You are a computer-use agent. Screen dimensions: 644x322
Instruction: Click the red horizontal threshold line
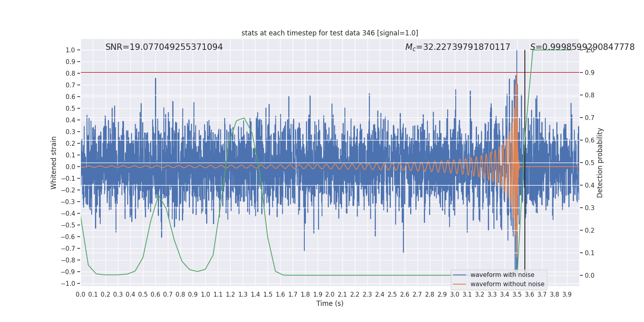[282, 73]
